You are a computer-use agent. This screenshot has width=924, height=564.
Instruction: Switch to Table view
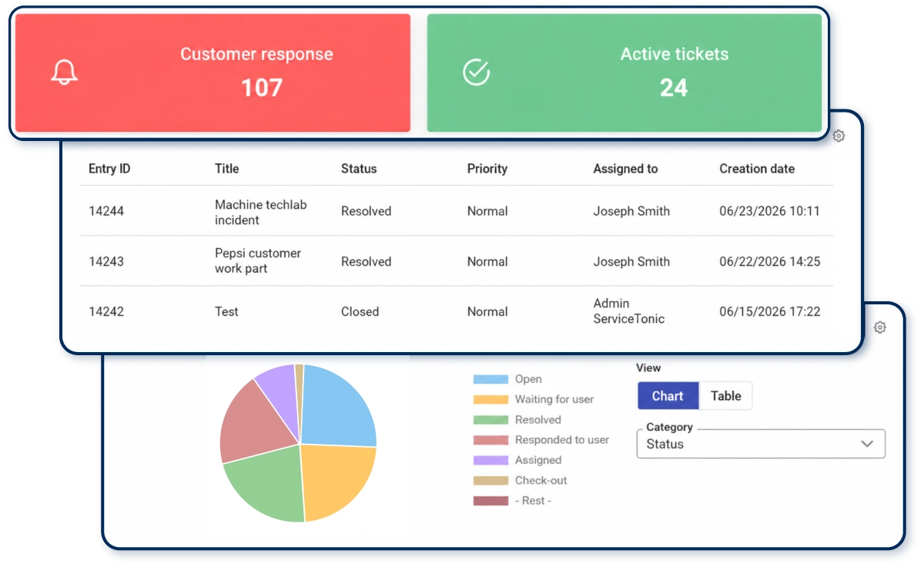[725, 396]
